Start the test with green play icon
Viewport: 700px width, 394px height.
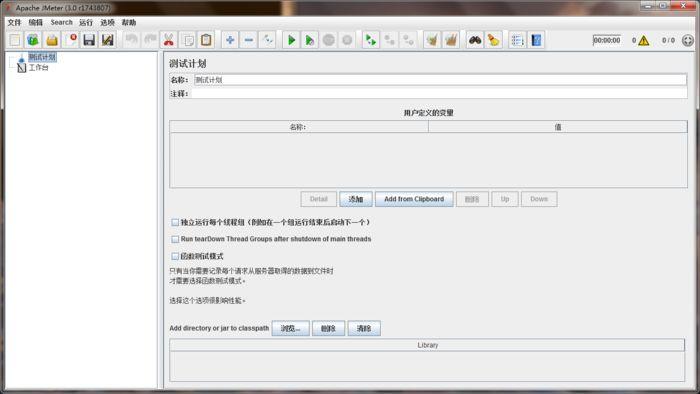pos(292,40)
